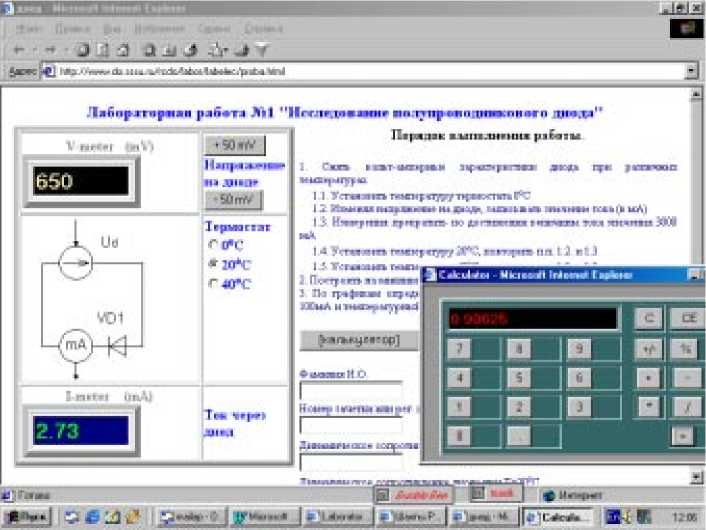Expand the address bar dropdown arrow

[x=692, y=71]
